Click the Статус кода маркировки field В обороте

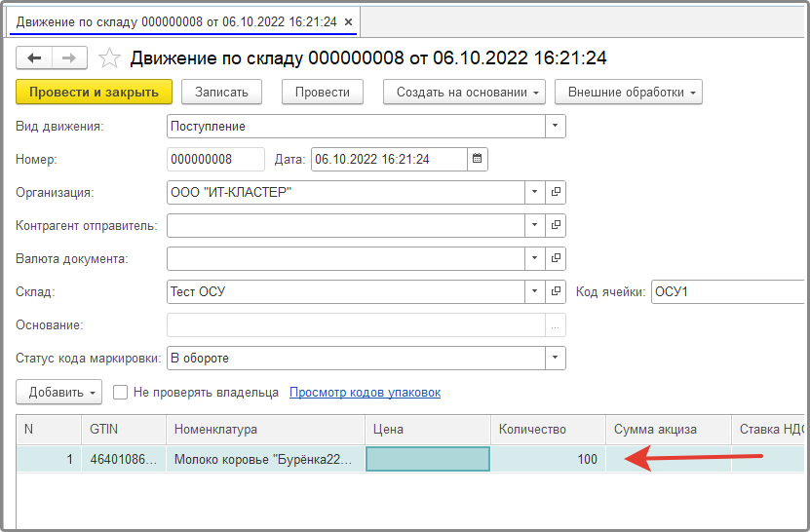[356, 358]
